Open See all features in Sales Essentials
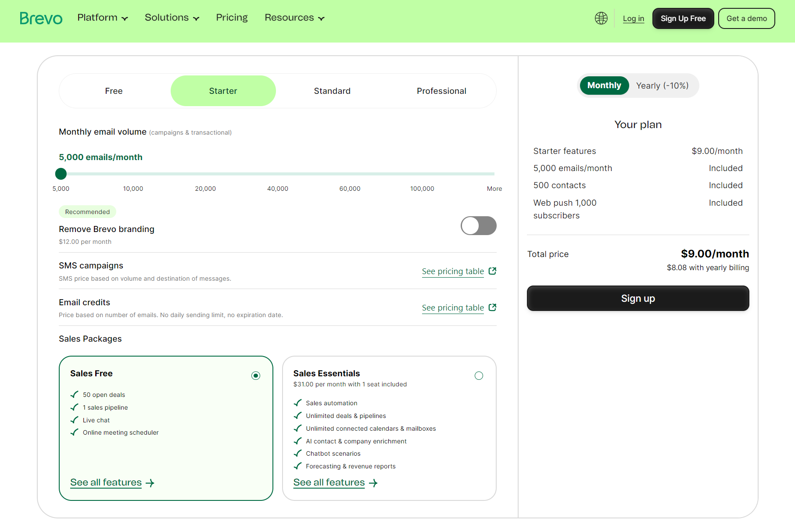The width and height of the screenshot is (795, 532). pyautogui.click(x=329, y=482)
